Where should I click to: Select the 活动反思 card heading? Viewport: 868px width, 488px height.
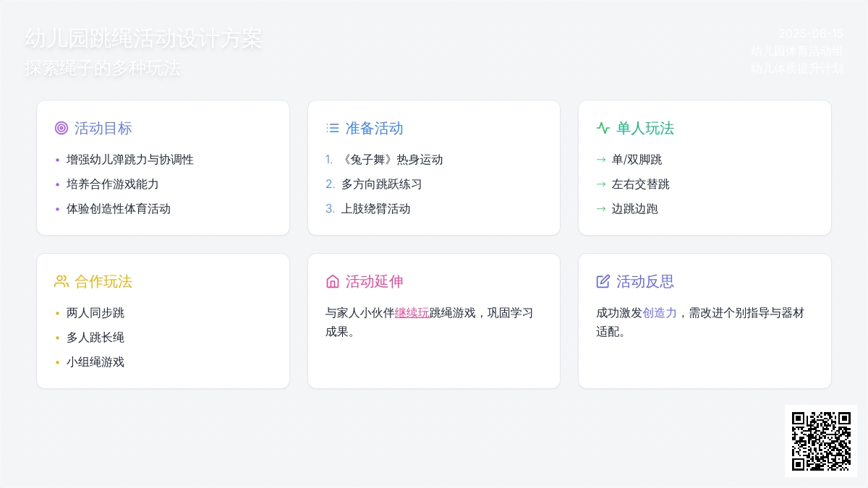pyautogui.click(x=645, y=281)
